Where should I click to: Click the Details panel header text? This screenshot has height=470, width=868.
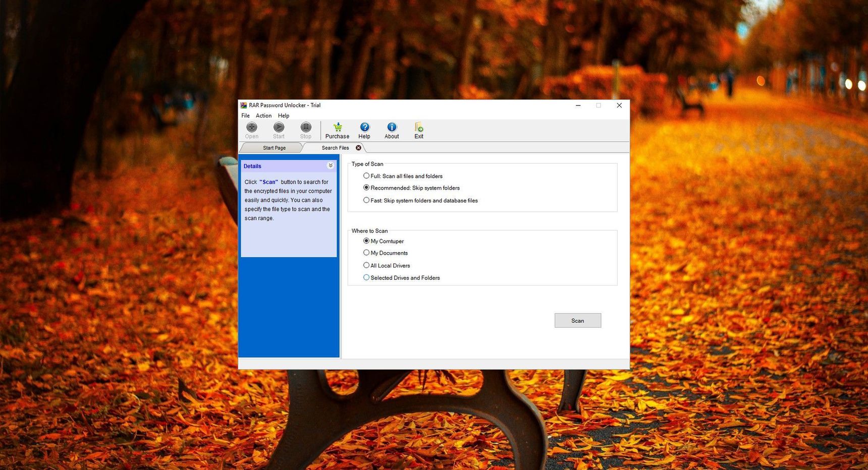point(252,166)
